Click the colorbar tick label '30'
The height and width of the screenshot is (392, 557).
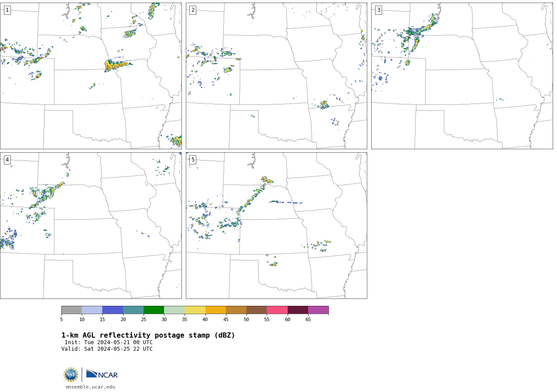tap(164, 320)
